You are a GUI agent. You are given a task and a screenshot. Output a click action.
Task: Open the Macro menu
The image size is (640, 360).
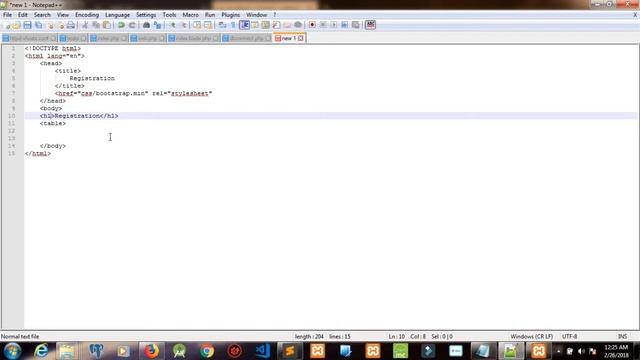[x=190, y=15]
